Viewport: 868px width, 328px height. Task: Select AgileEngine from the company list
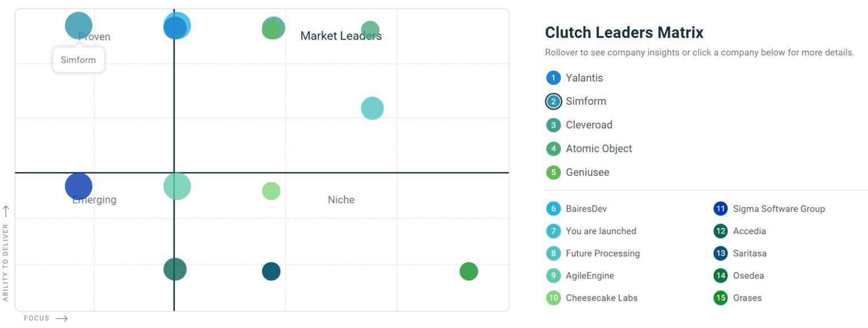click(590, 275)
